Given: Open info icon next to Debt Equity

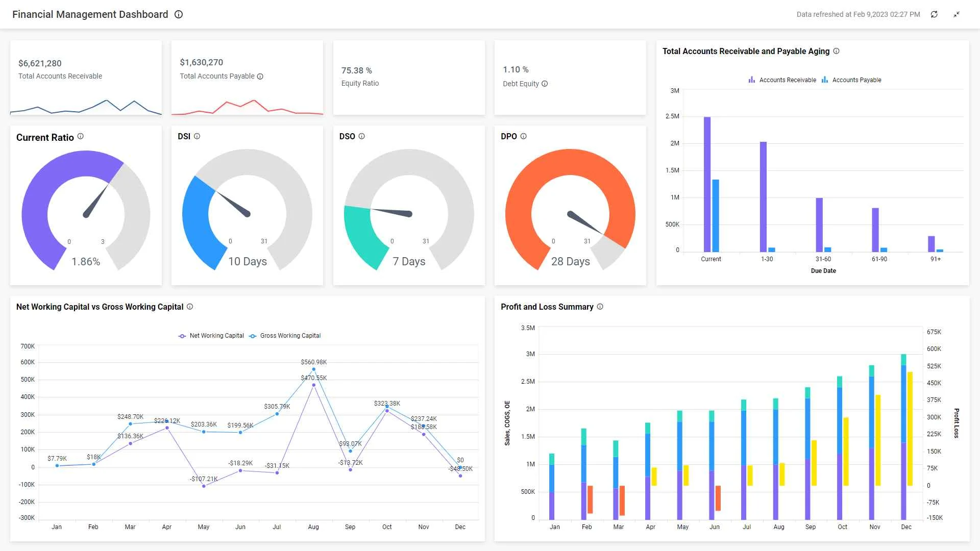Looking at the screenshot, I should [545, 84].
